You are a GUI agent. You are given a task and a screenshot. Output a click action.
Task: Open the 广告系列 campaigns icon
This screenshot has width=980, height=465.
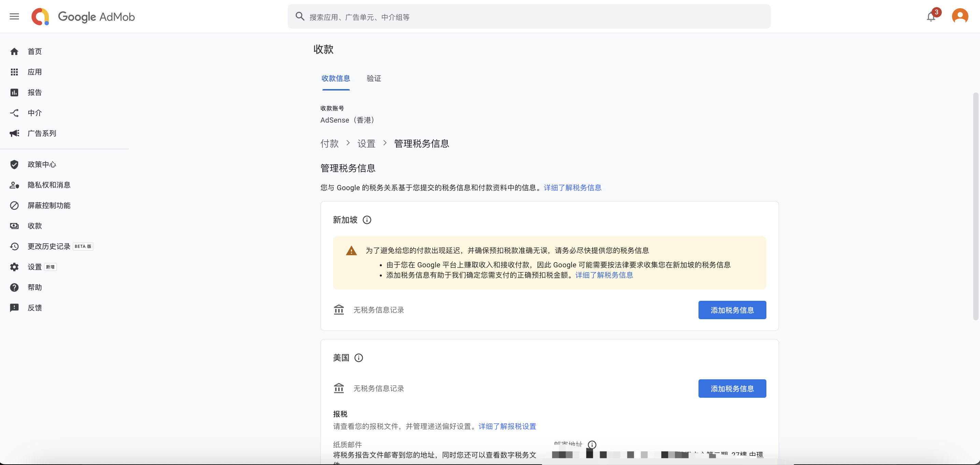[x=14, y=133]
